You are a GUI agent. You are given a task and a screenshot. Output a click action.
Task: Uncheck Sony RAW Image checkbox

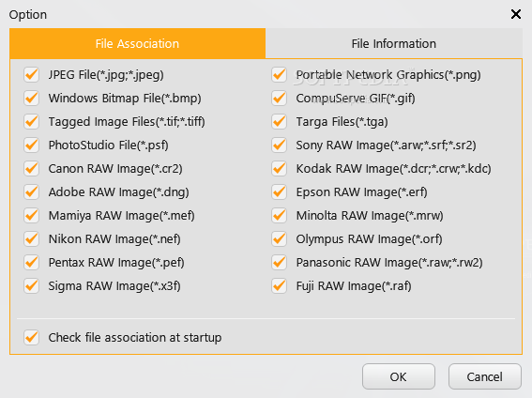click(280, 145)
